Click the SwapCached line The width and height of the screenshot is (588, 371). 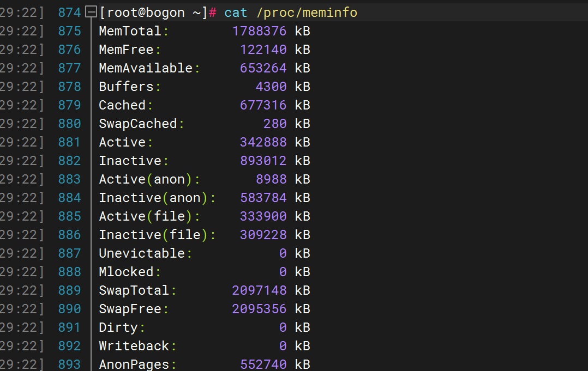coord(141,123)
